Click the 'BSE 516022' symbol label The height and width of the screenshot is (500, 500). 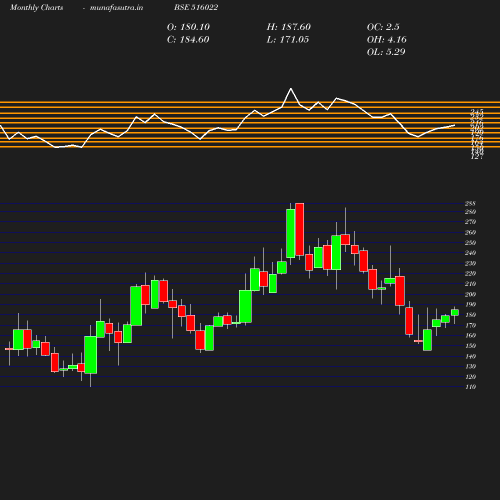click(196, 8)
